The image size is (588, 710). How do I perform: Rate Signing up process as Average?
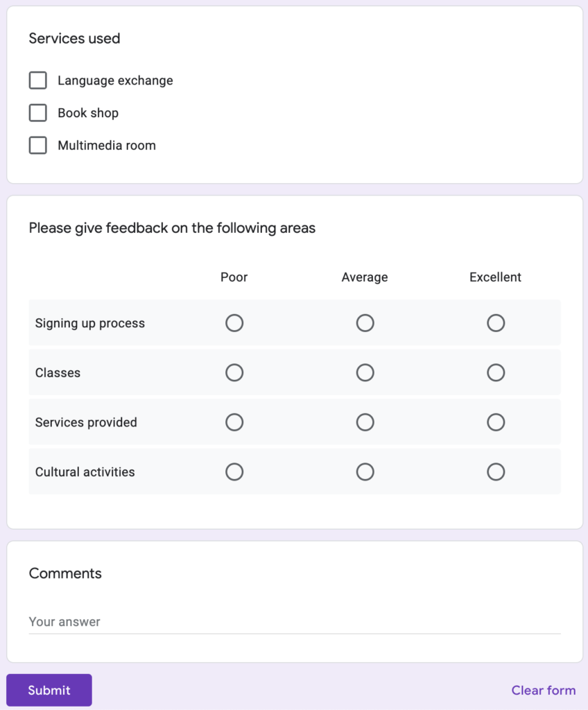[x=365, y=322]
